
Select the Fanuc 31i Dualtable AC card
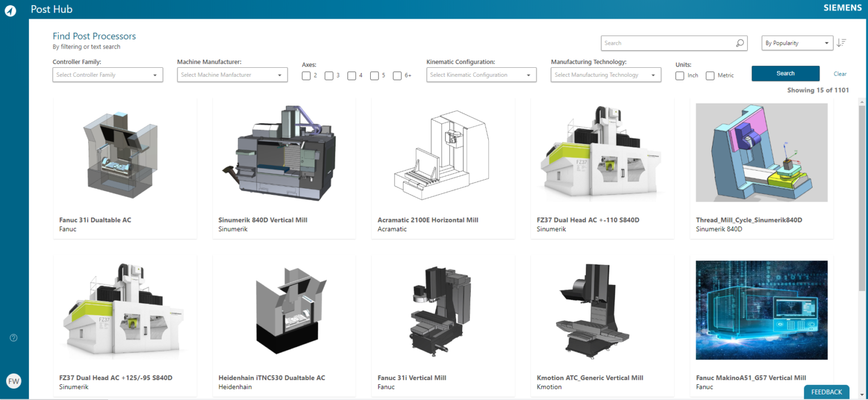coord(124,164)
